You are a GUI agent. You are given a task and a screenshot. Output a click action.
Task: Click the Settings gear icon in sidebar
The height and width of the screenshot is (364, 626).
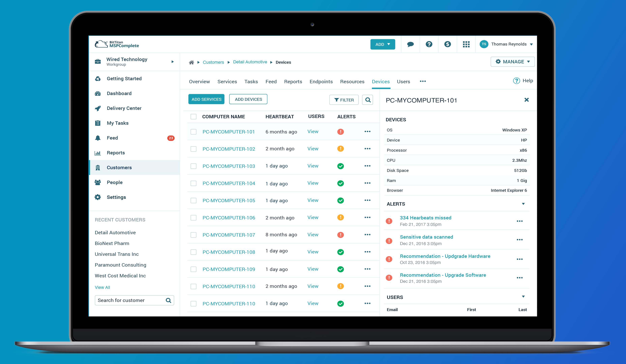coord(98,197)
